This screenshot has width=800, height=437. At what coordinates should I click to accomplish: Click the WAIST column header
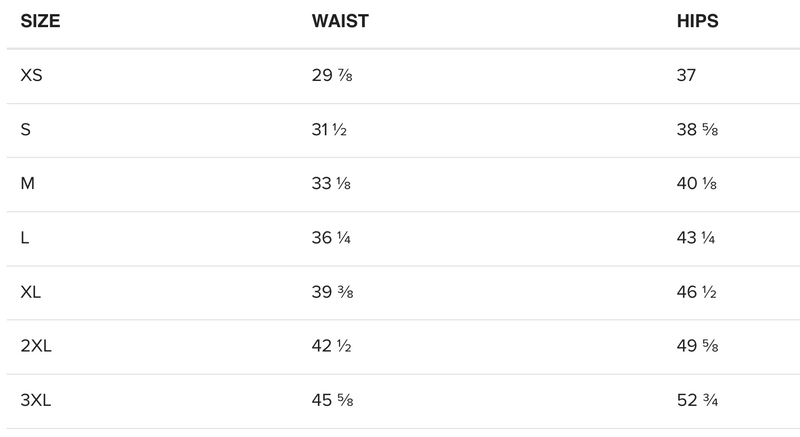(340, 22)
